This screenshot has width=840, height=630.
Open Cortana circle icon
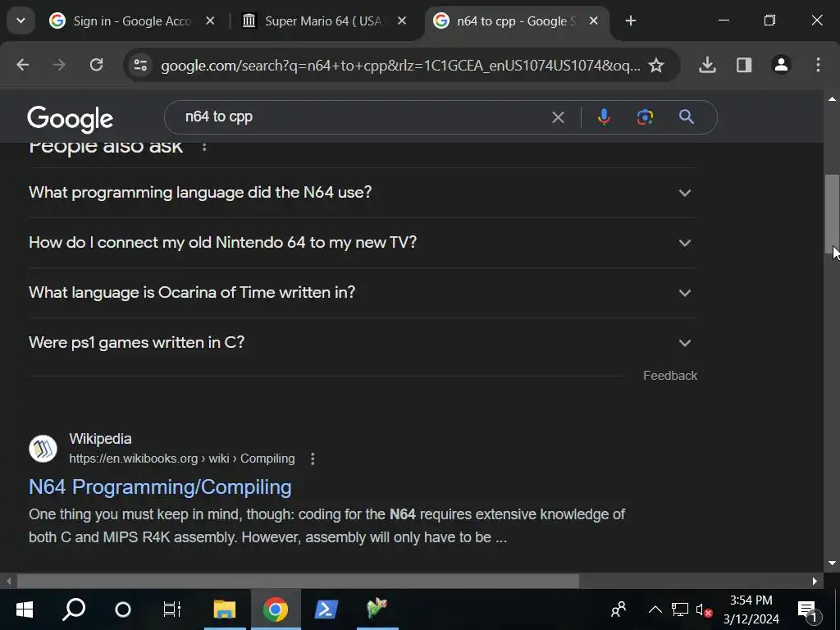pos(123,609)
